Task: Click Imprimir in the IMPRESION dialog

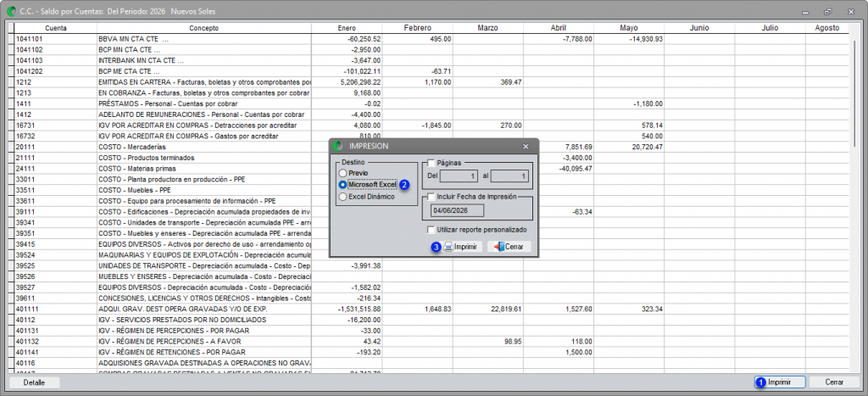Action: coord(462,247)
